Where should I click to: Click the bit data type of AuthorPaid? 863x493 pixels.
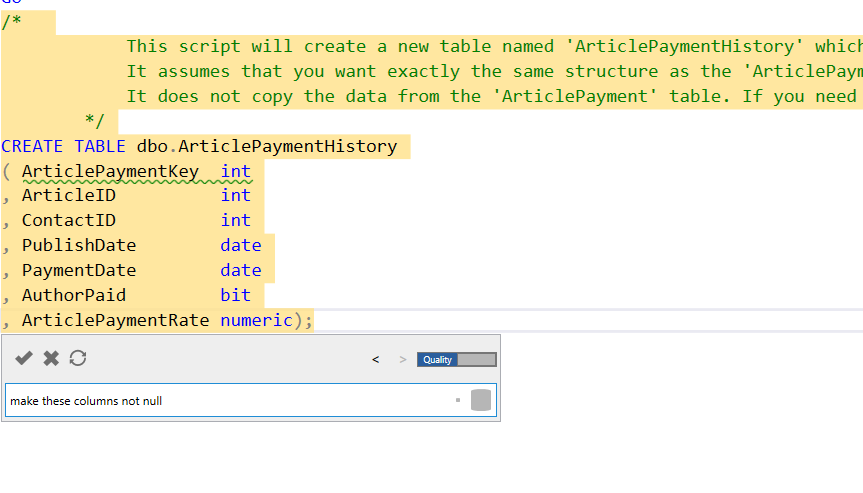(x=235, y=296)
